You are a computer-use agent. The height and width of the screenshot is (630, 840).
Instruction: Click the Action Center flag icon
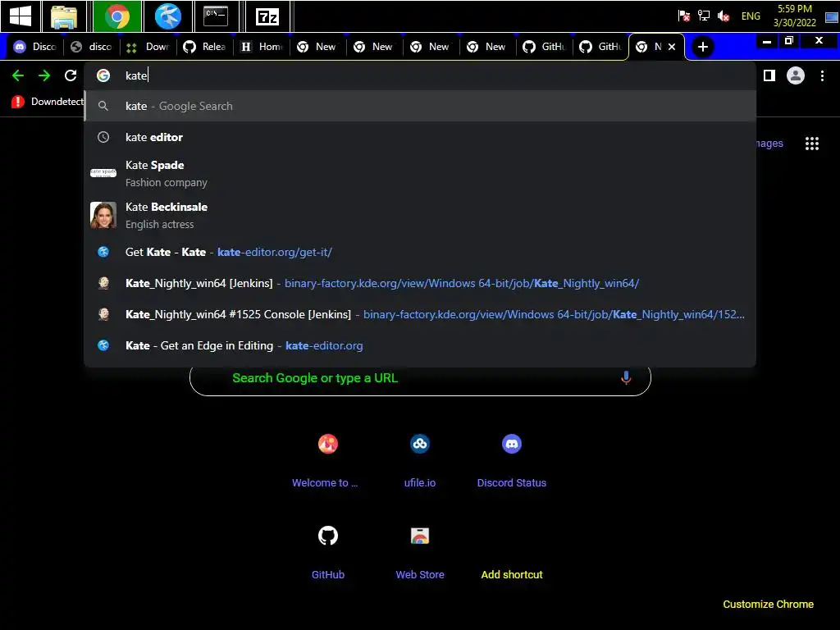[683, 16]
